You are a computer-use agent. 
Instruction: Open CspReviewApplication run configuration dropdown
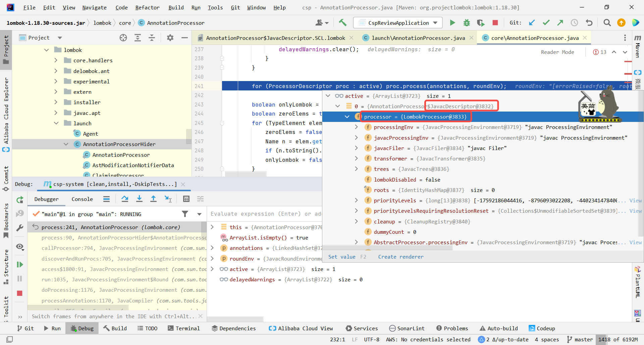coord(398,23)
